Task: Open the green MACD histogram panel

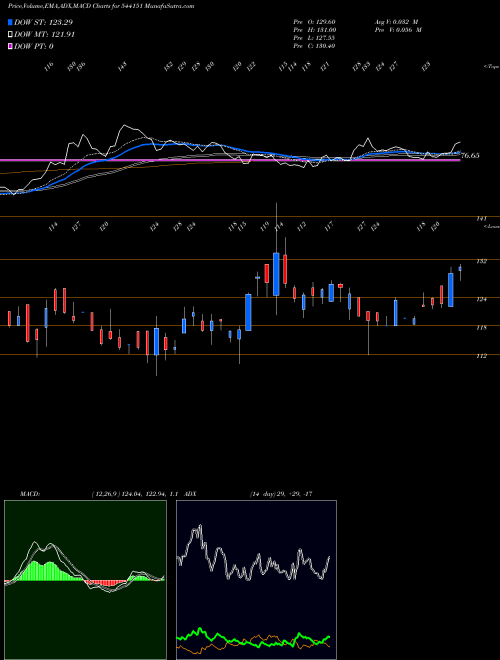Action: click(x=85, y=580)
